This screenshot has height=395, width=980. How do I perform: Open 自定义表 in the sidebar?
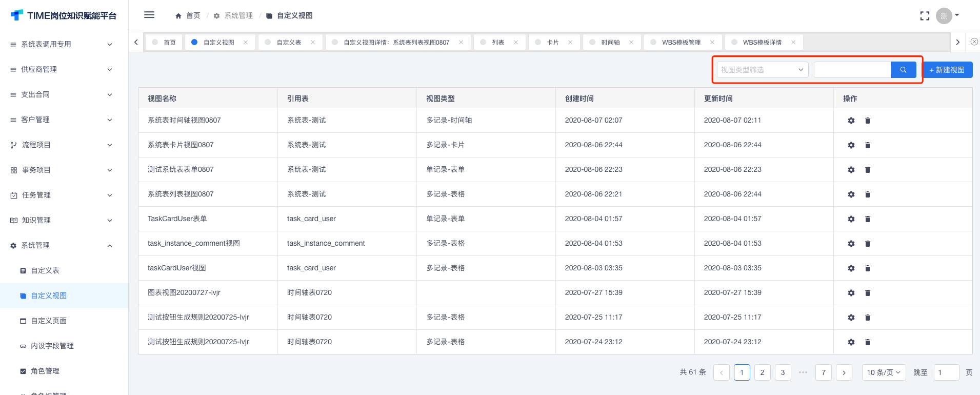pyautogui.click(x=64, y=270)
